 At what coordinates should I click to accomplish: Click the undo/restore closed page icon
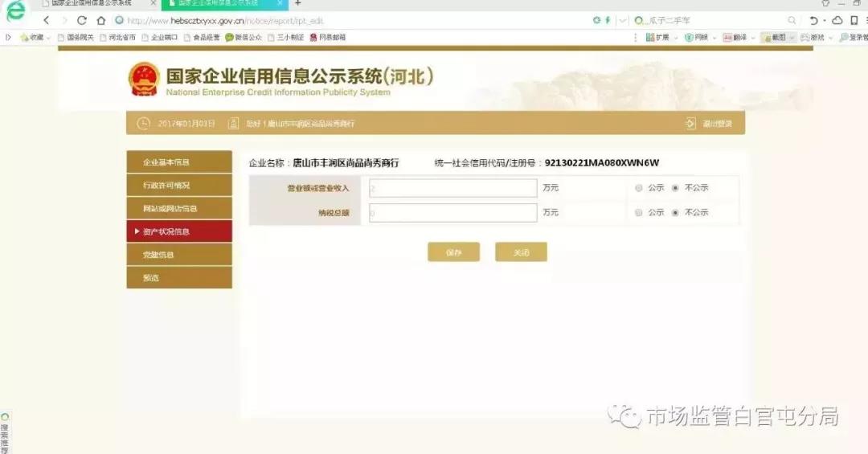click(x=814, y=20)
